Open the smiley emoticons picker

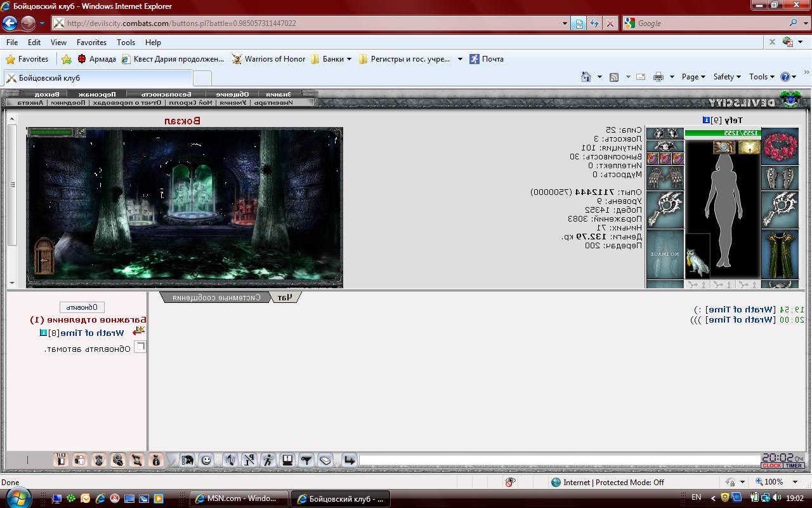[206, 460]
